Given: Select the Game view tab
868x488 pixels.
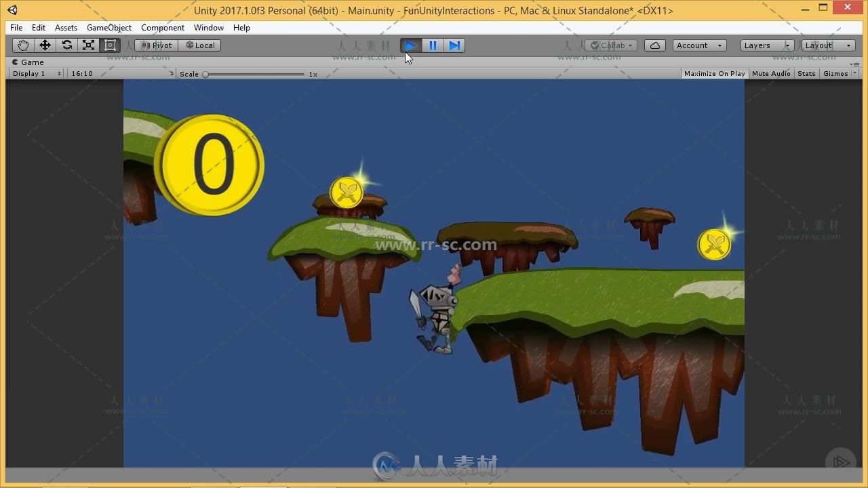Looking at the screenshot, I should (28, 62).
